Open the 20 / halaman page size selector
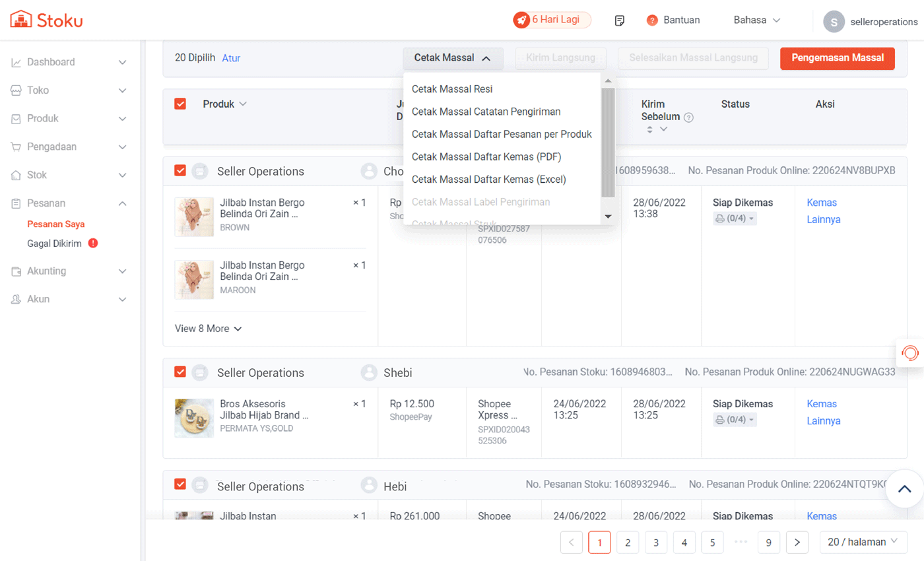 [x=863, y=542]
